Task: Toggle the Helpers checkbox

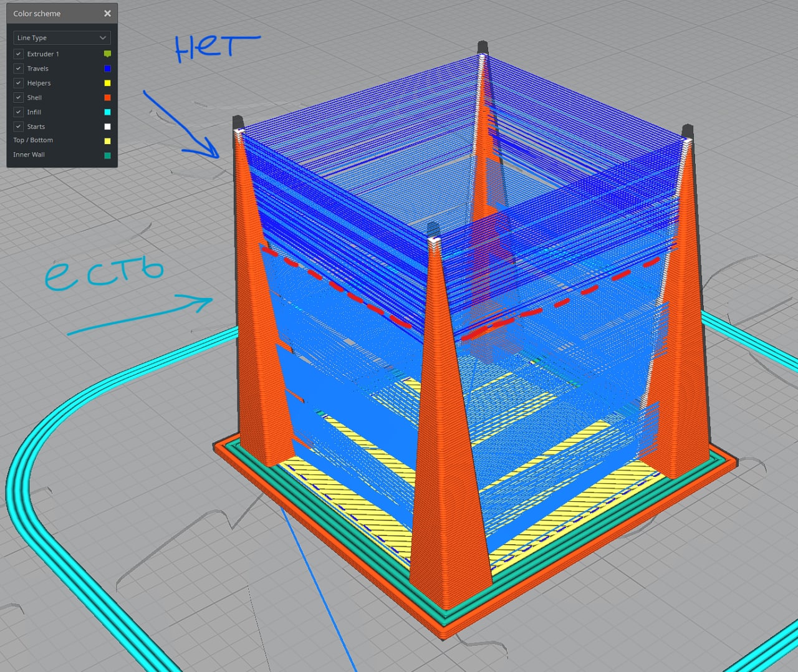Action: point(18,83)
